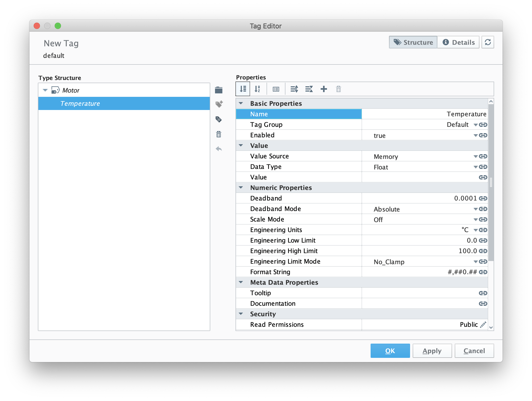532x401 pixels.
Task: Click the undo arrow icon beside Type Structure
Action: pyautogui.click(x=219, y=149)
